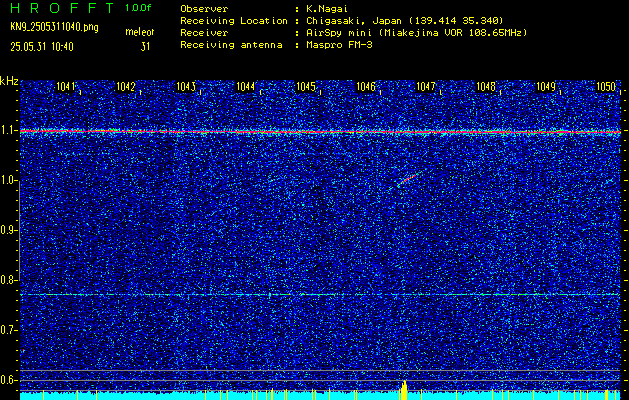Click the red carrier line at 1.1 kHz
This screenshot has height=400, width=629.
pos(321,132)
